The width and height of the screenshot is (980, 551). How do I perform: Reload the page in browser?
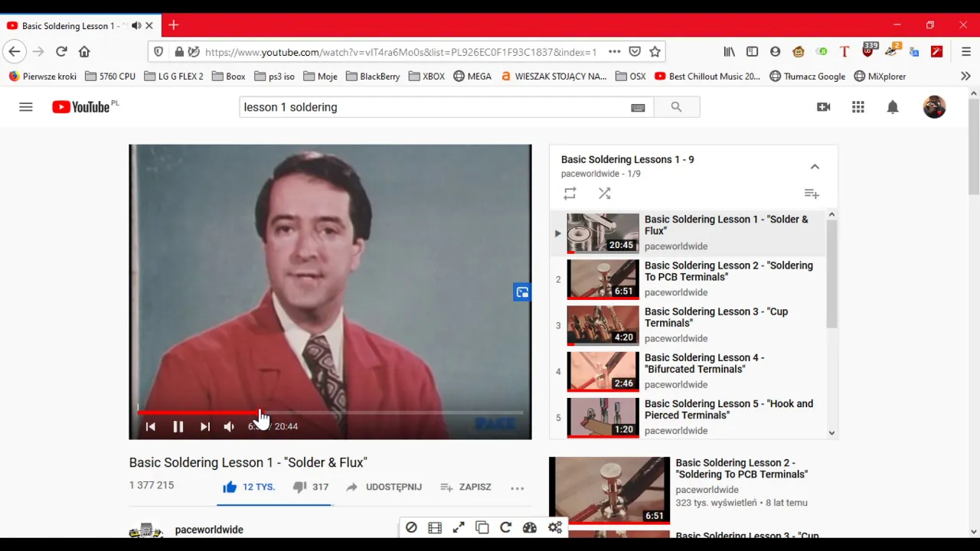(x=61, y=52)
